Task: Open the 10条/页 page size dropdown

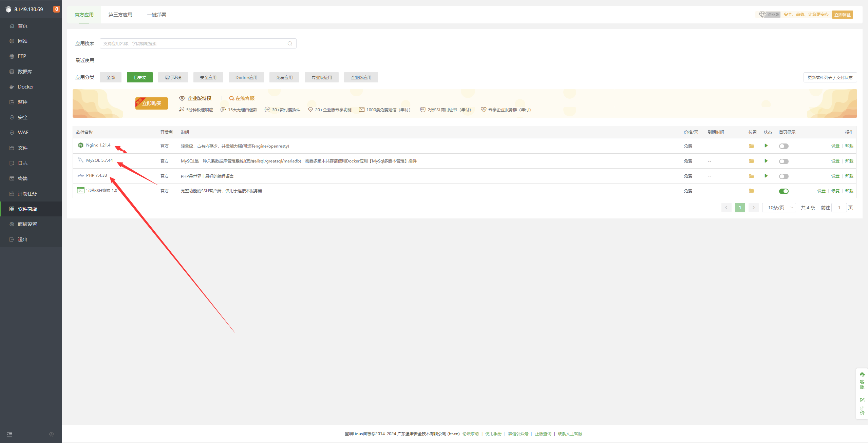Action: 779,208
